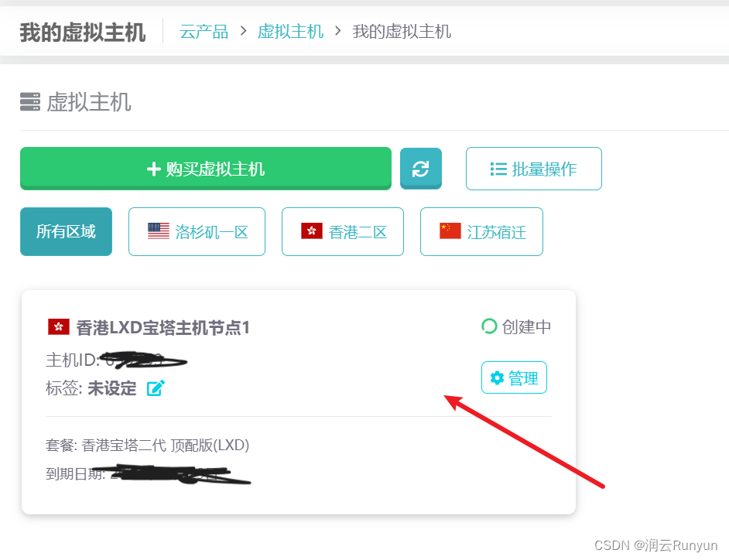Click the spinning 创建中 status icon
Image resolution: width=729 pixels, height=560 pixels.
coord(489,326)
